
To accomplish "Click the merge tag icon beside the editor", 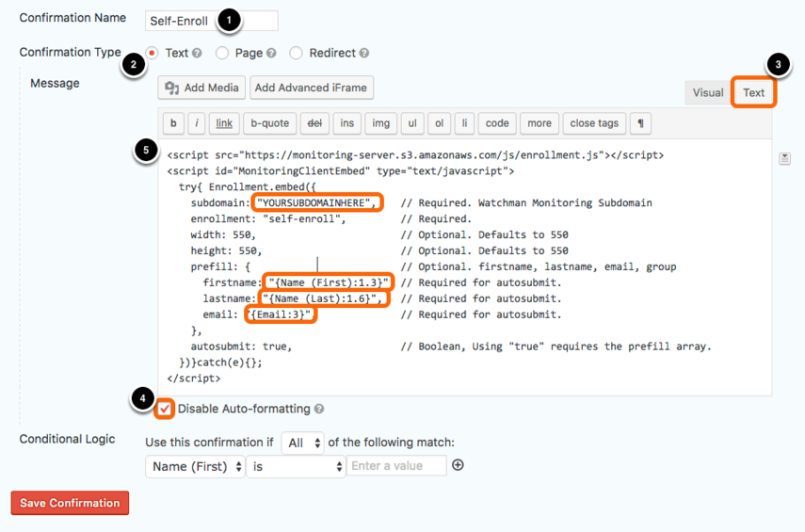I will tap(784, 159).
